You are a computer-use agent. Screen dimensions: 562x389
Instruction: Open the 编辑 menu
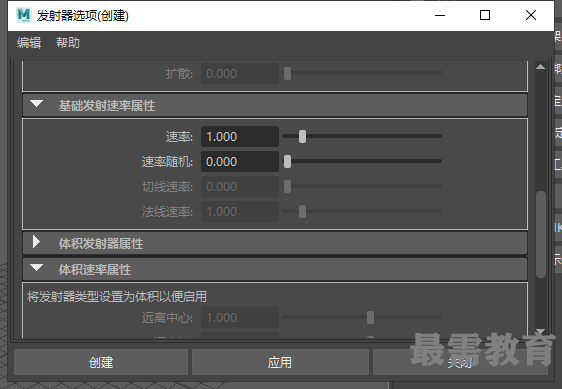[x=29, y=43]
